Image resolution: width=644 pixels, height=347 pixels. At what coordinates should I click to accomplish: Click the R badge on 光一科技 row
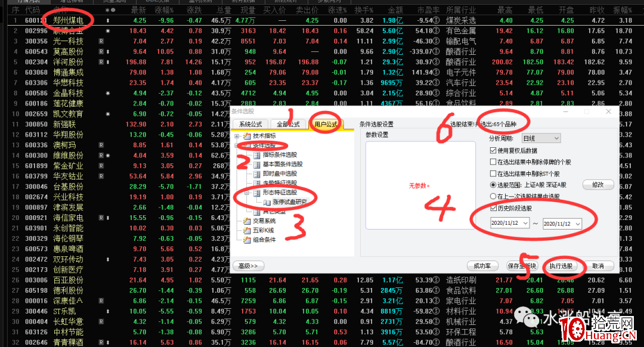pyautogui.click(x=101, y=41)
